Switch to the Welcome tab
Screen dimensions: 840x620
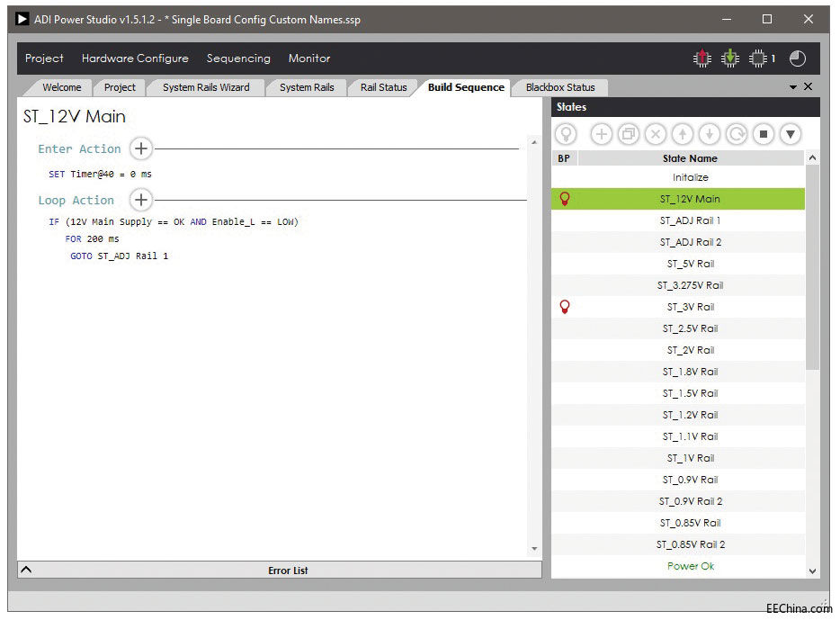62,87
